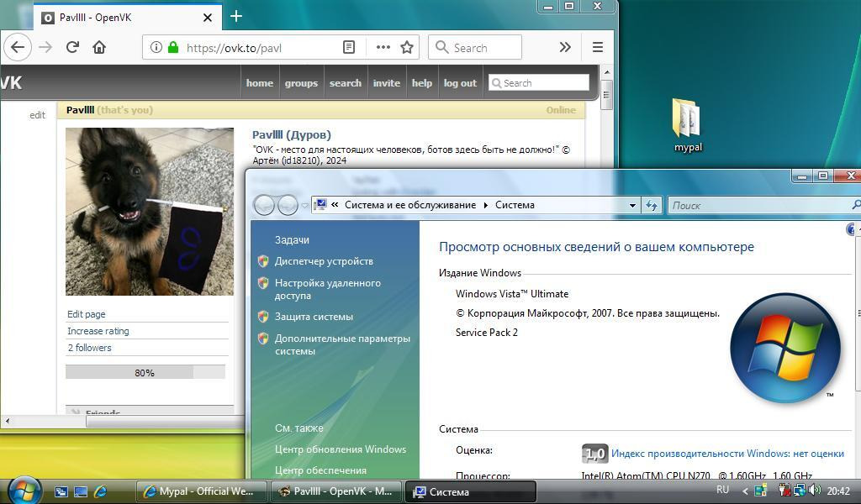Close the PavIIII - OpenVK tab
This screenshot has width=861, height=504.
click(208, 18)
